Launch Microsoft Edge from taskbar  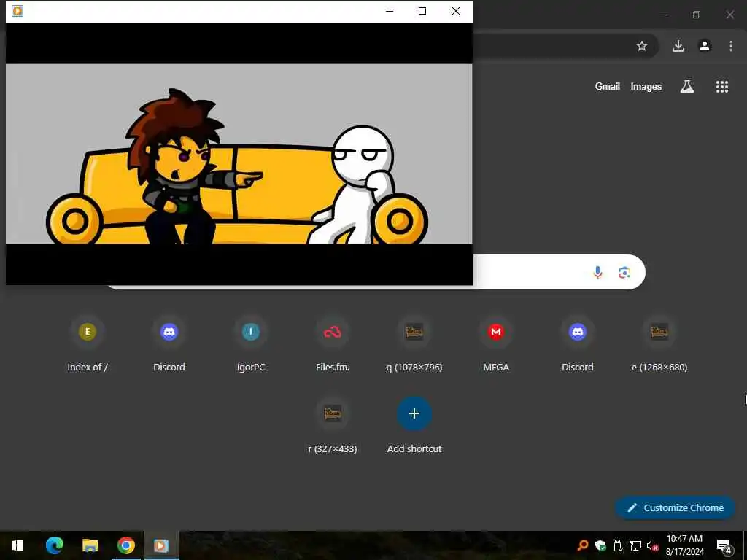point(54,545)
